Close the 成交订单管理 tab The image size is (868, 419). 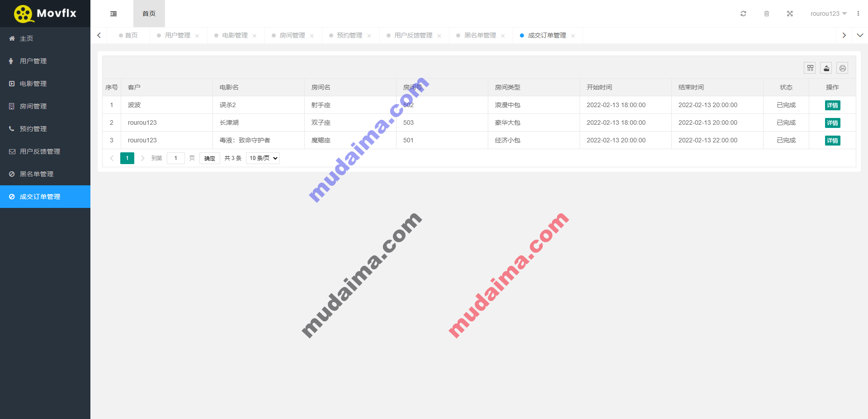point(573,36)
